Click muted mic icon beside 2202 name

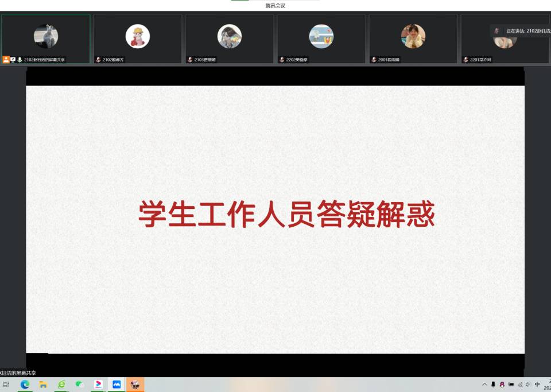(282, 60)
